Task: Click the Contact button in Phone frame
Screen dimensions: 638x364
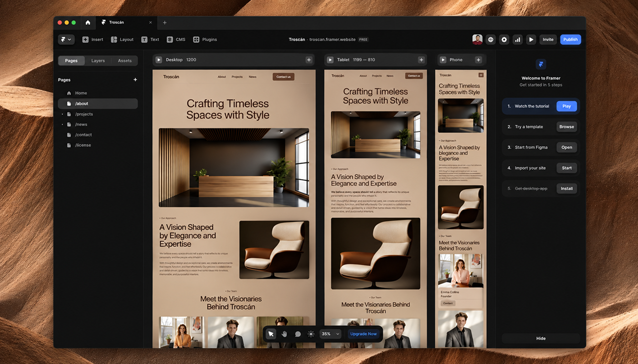Action: [x=448, y=303]
